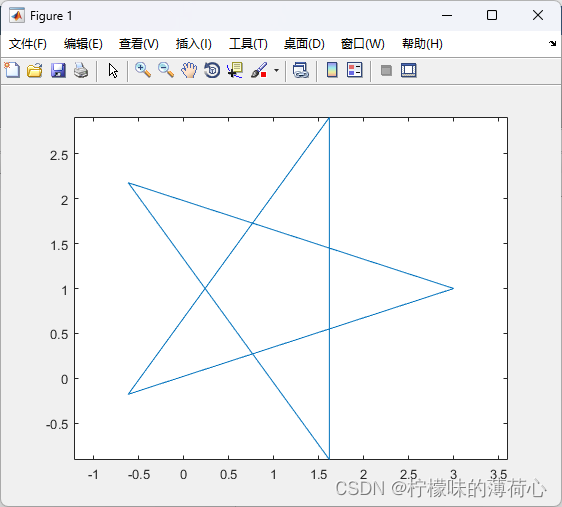Viewport: 562px width, 507px height.
Task: Click the MATLAB logo in the title bar
Action: pos(17,15)
